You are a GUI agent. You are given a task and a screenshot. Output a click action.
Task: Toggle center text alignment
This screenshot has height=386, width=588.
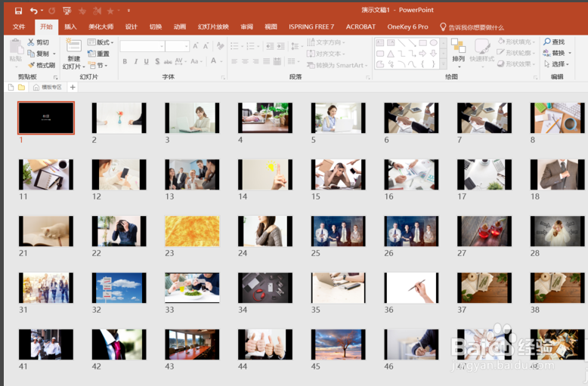(245, 61)
